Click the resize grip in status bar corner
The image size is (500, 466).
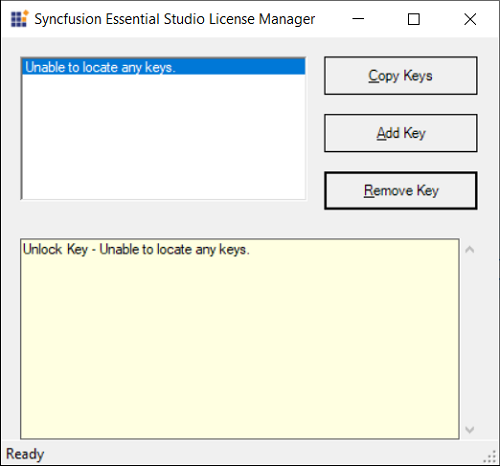(x=490, y=456)
